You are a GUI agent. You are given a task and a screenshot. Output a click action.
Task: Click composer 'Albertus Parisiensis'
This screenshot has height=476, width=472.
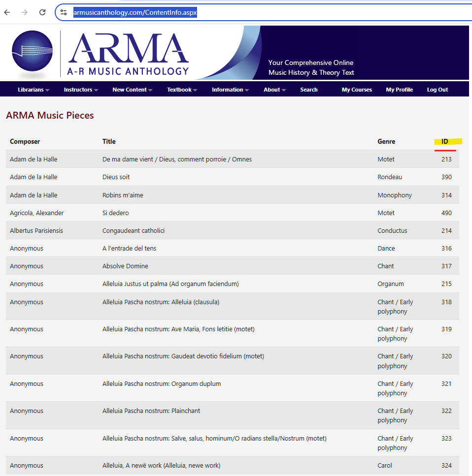pos(36,231)
